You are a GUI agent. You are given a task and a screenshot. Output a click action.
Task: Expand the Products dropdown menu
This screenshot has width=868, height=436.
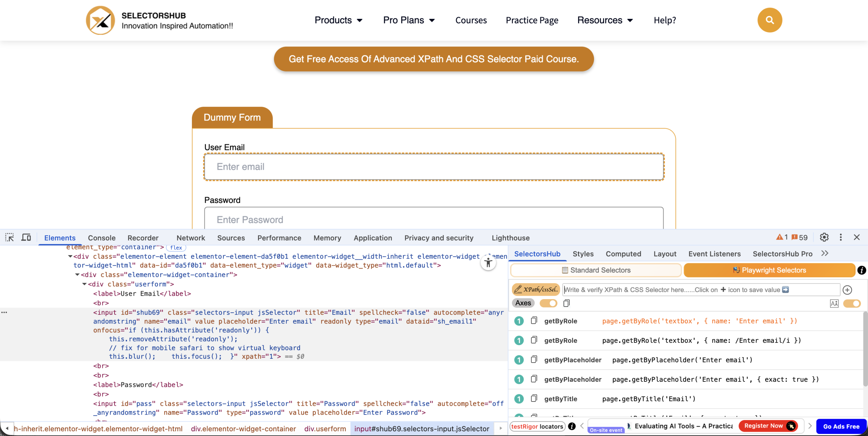tap(338, 20)
